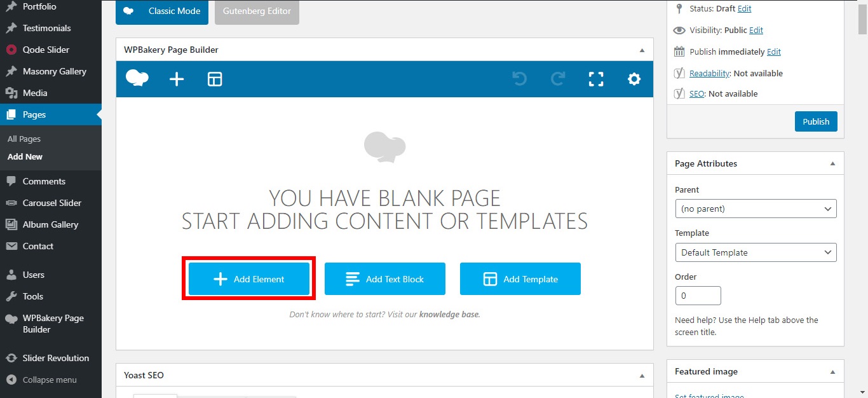Click the Users icon in sidebar
The image size is (868, 398).
pyautogui.click(x=11, y=275)
